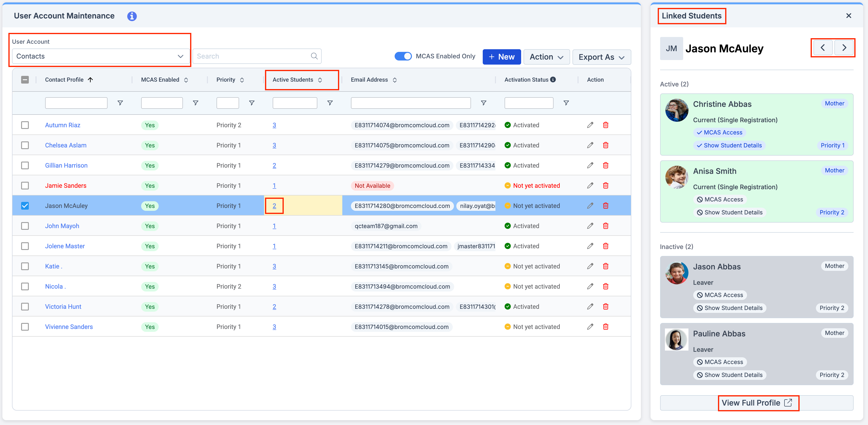Open the Export As menu
Image resolution: width=868 pixels, height=425 pixels.
coord(602,57)
